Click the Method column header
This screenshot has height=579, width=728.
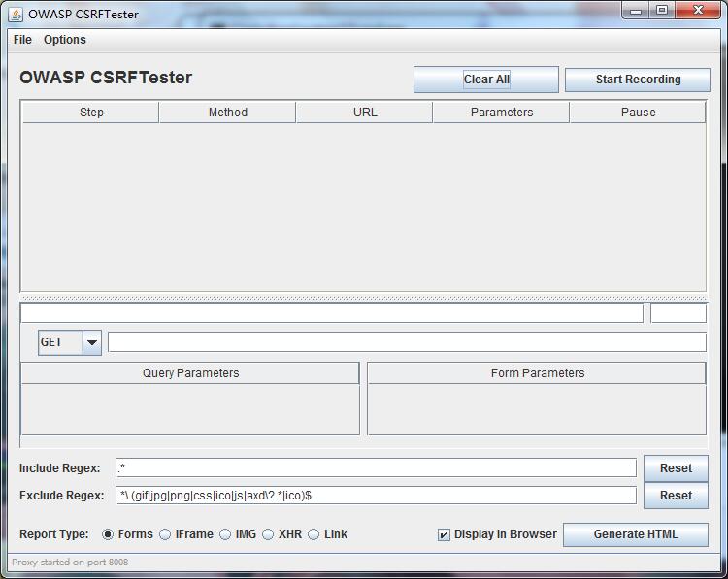pyautogui.click(x=227, y=113)
